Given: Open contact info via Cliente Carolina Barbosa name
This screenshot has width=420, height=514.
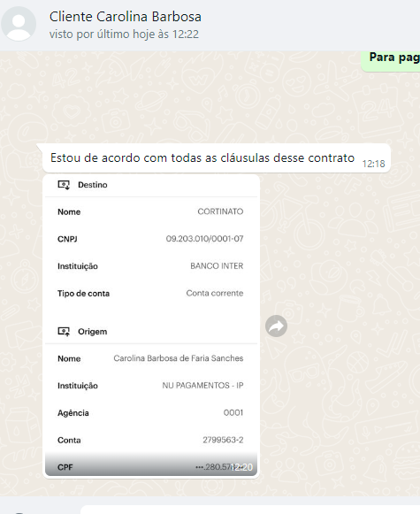Looking at the screenshot, I should (126, 17).
